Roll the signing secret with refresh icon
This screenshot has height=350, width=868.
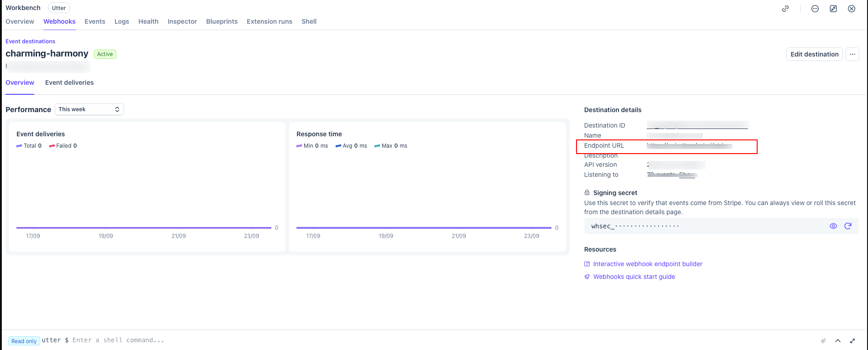click(x=848, y=226)
